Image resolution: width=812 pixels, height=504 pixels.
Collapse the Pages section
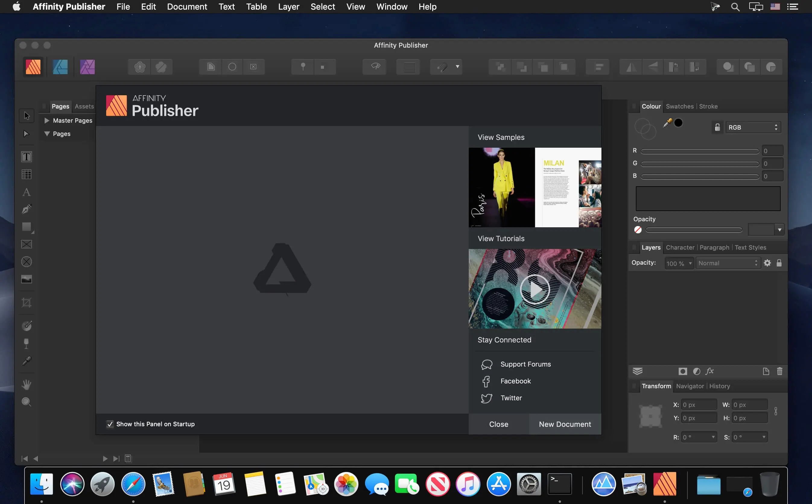47,133
